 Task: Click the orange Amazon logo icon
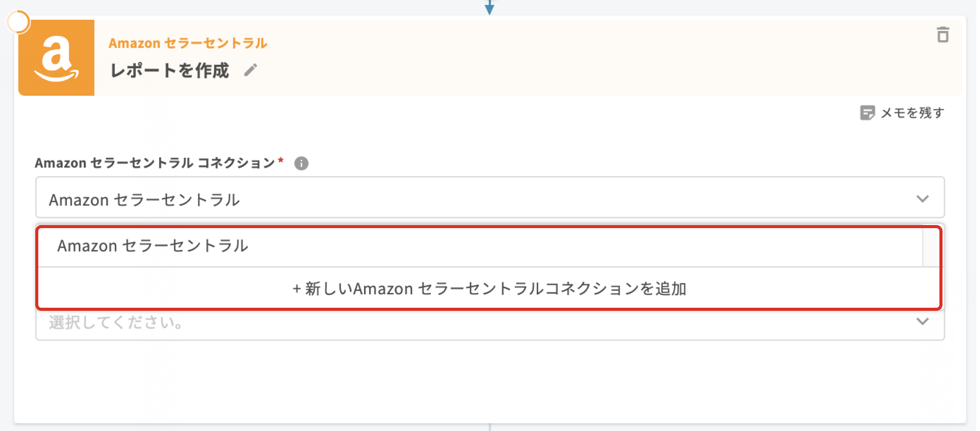click(x=57, y=58)
